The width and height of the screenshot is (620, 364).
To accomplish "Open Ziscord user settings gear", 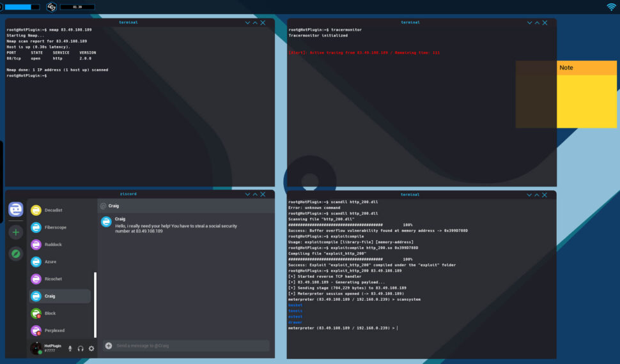I will pyautogui.click(x=91, y=348).
